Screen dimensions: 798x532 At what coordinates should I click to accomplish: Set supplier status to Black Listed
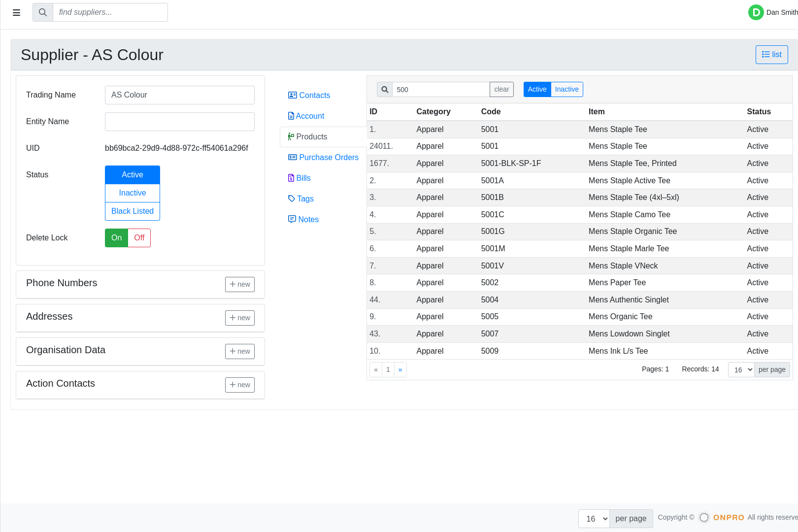click(133, 211)
